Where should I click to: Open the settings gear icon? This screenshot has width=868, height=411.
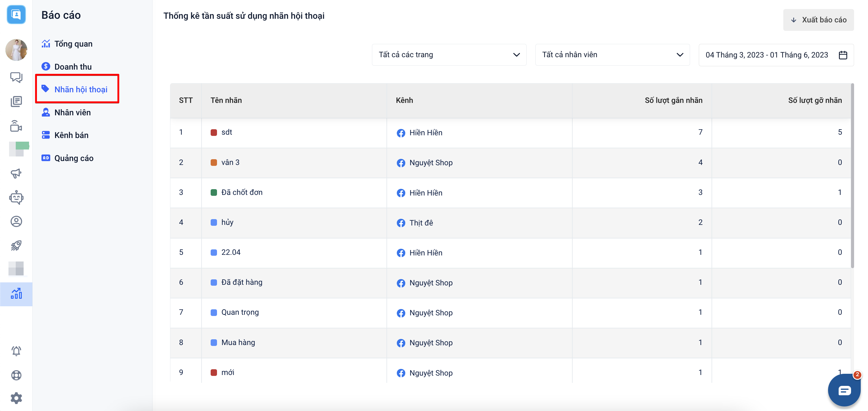click(16, 398)
